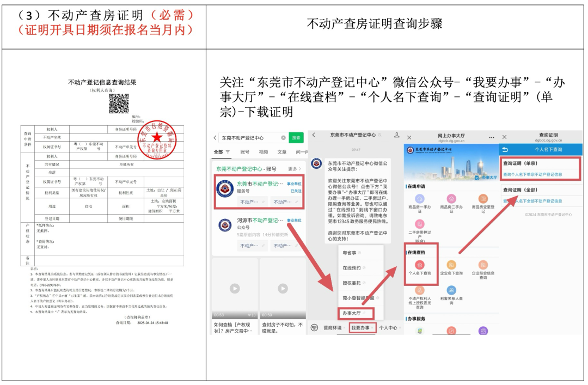Click the keyboard toggle icon in chat bar
Screen dimensions: 588x385
pos(314,328)
